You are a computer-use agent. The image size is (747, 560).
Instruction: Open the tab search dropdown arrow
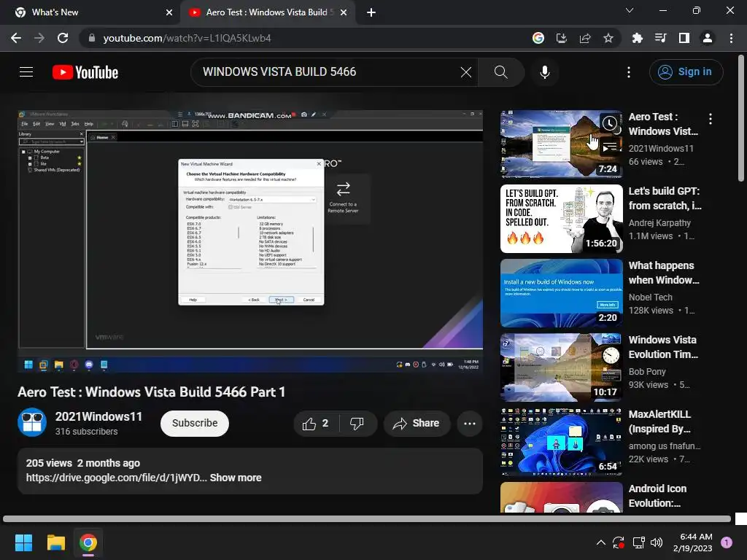pos(630,10)
